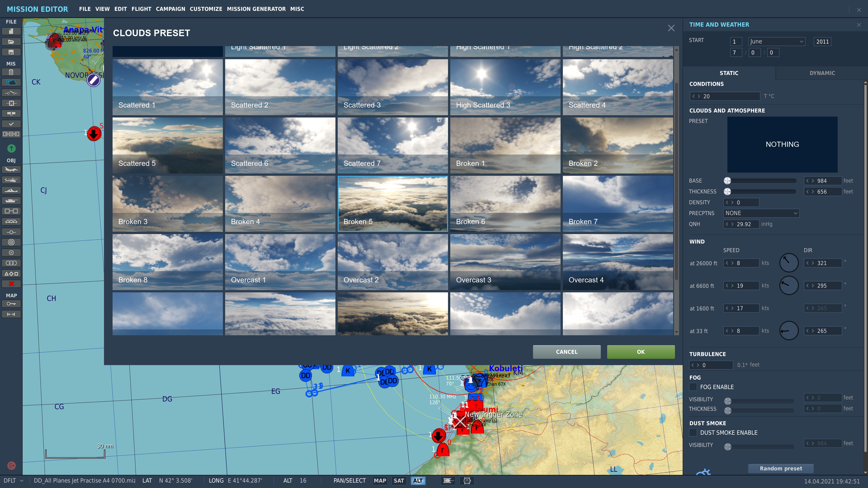The width and height of the screenshot is (868, 488).
Task: Select the ground vehicle tank icon
Action: [x=11, y=201]
